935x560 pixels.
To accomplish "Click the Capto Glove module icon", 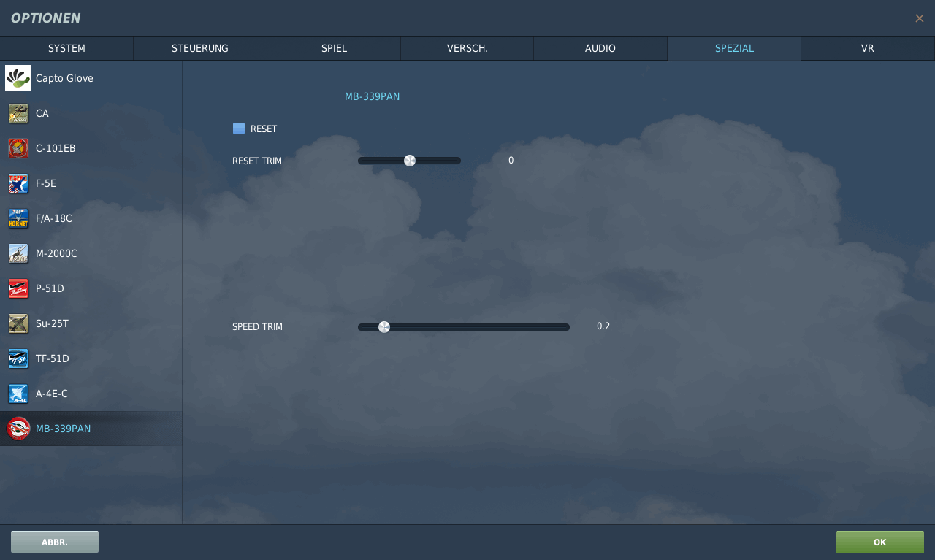I will [x=18, y=78].
